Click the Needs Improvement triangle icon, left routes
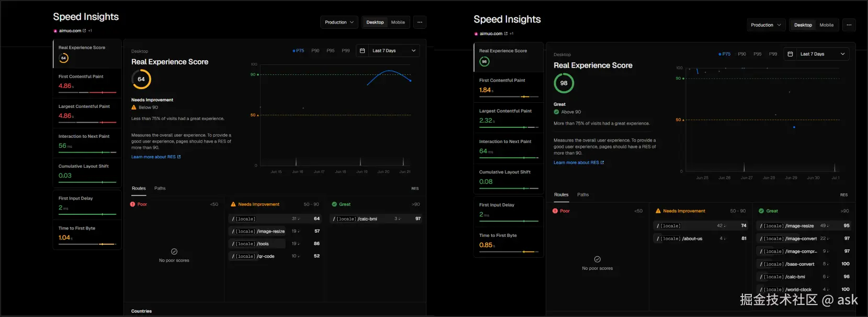Viewport: 868px width, 317px height. click(233, 204)
